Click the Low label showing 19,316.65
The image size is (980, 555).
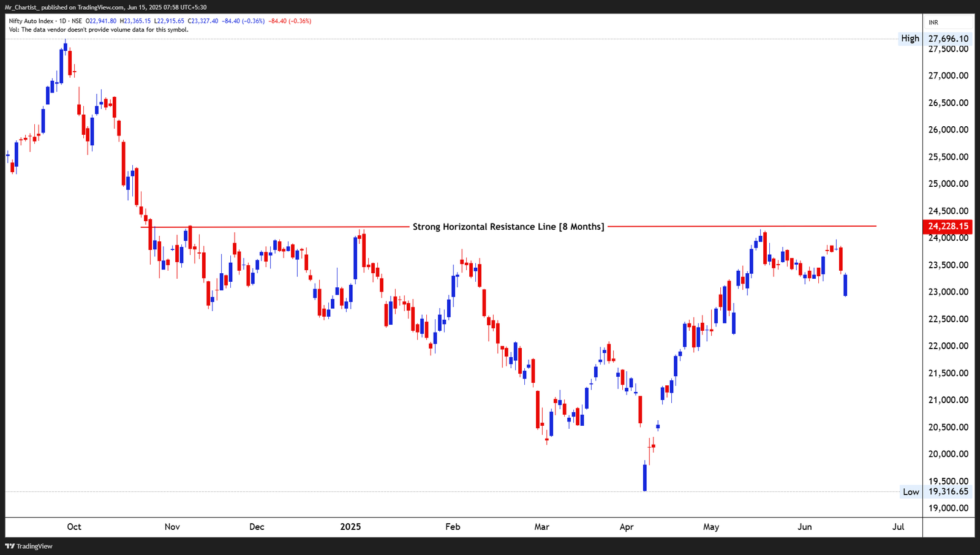pos(910,491)
